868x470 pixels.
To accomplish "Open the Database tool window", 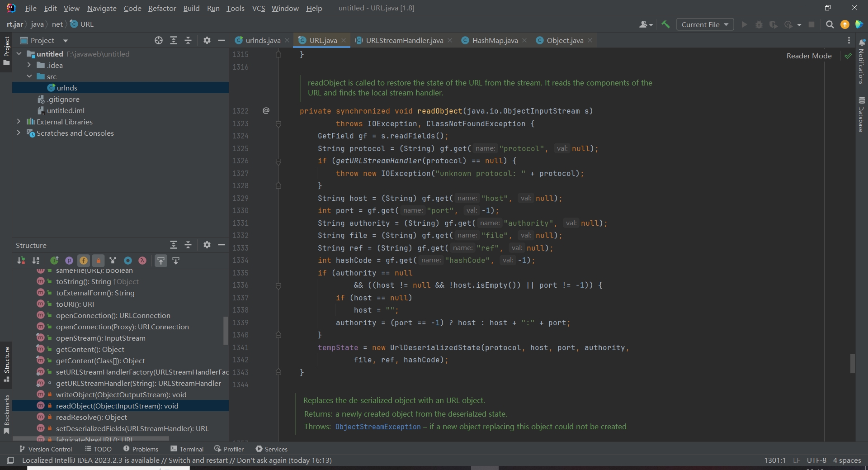I will coord(862,114).
